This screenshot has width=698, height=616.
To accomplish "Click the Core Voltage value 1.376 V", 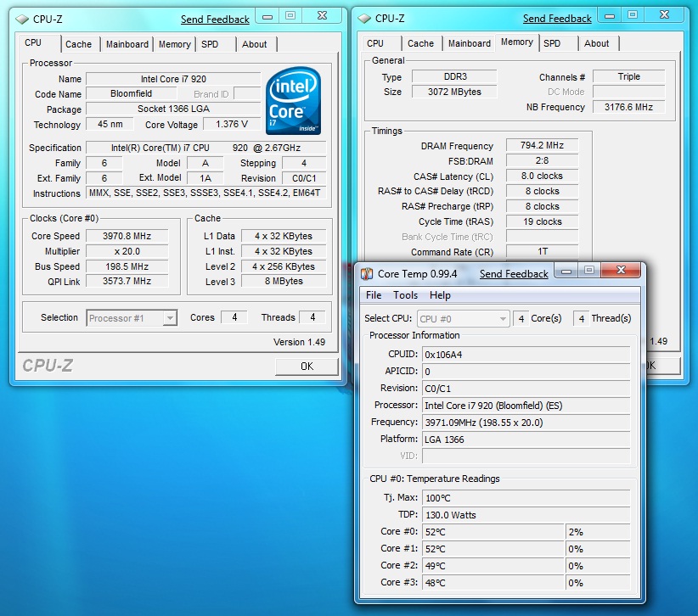I will 232,124.
